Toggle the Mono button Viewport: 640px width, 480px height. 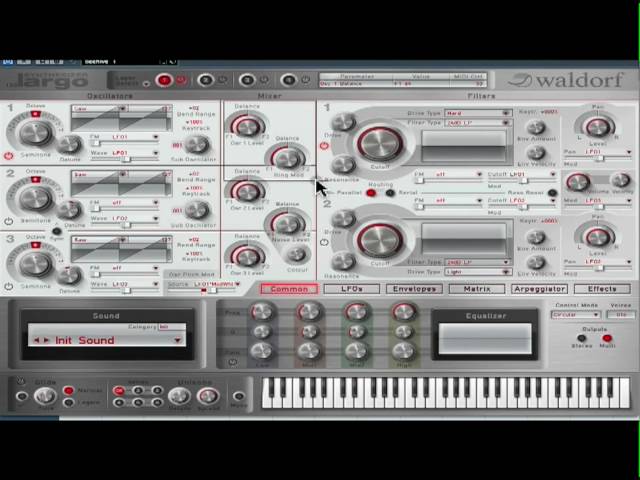pyautogui.click(x=239, y=395)
